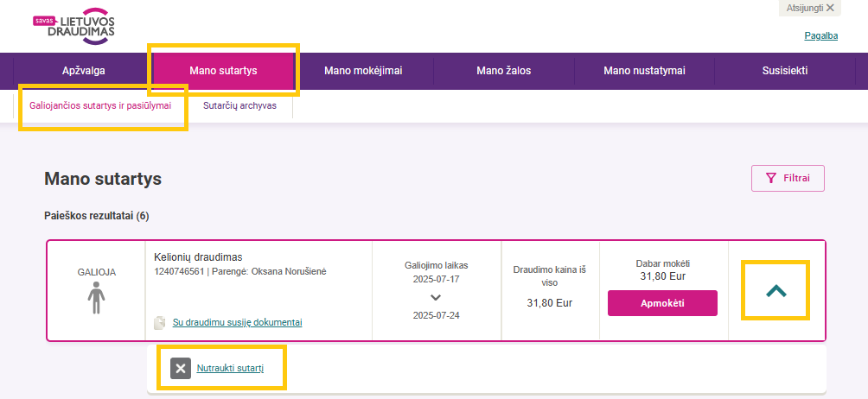Open the Pagalba help link
Viewport: 868px width, 399px height.
pos(821,36)
